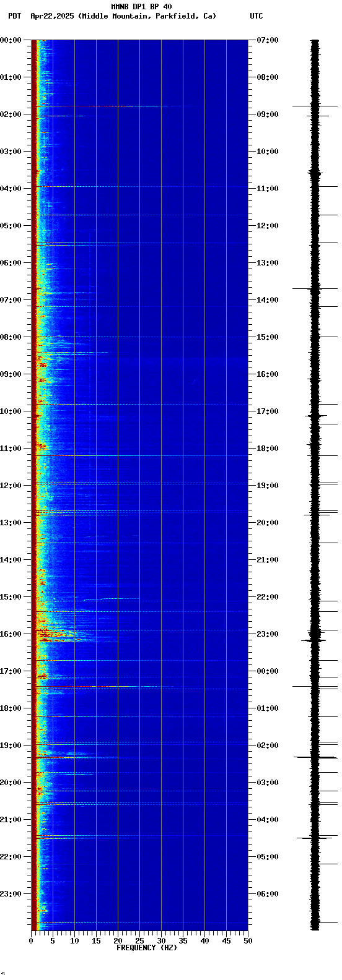The width and height of the screenshot is (342, 980).
Task: Click the PDT time label "22:00"
Action: 11,857
